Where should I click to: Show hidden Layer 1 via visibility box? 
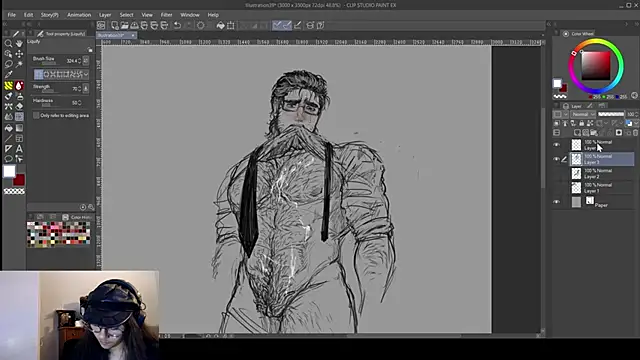pos(556,188)
